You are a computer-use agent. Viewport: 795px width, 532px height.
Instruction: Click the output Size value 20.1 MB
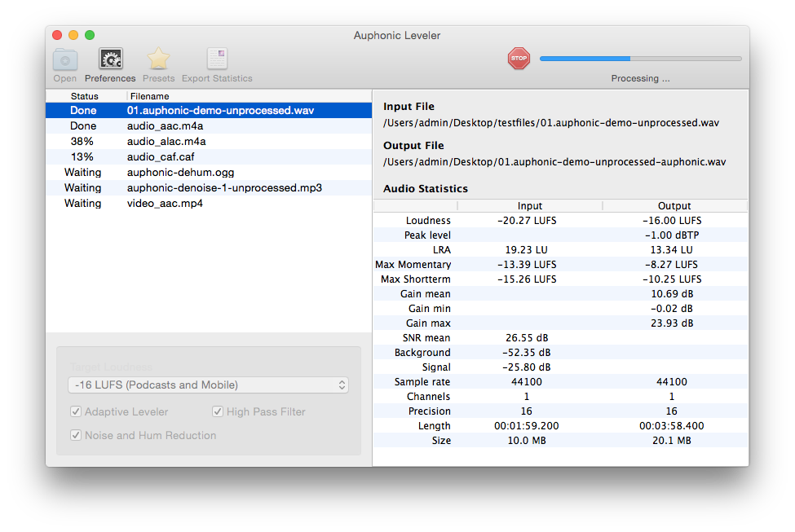[x=672, y=440]
